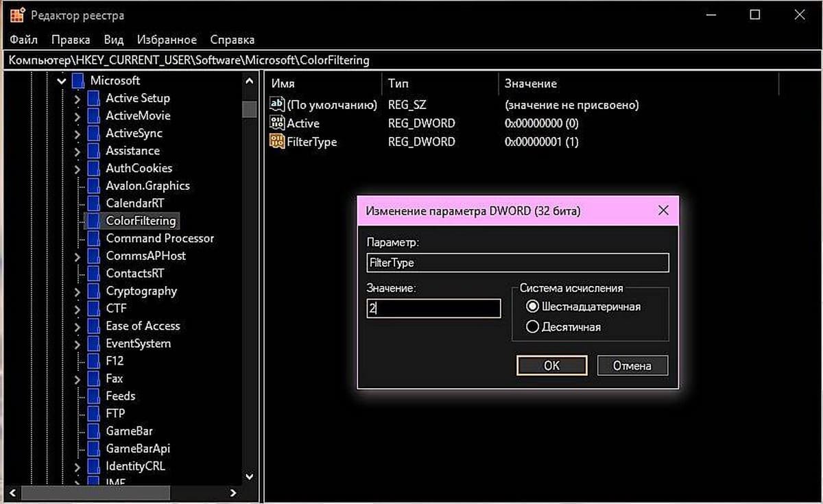Click the AuthCookies folder icon
The image size is (823, 504).
click(x=93, y=168)
